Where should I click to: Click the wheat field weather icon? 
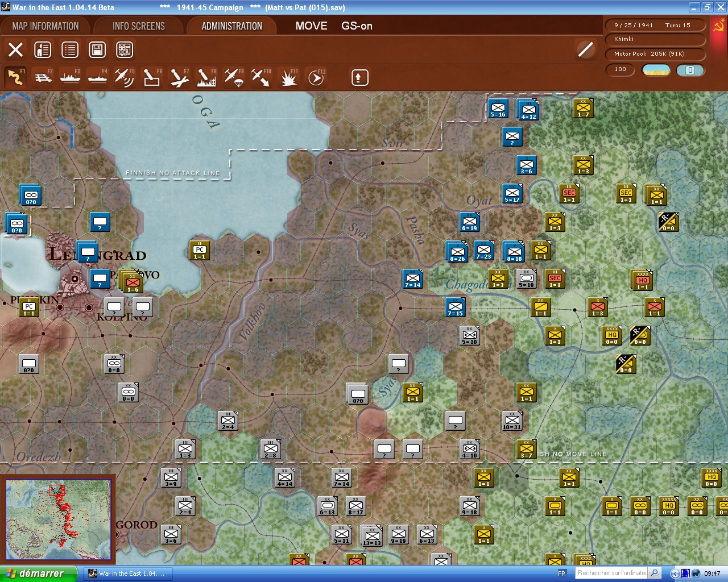pos(656,70)
